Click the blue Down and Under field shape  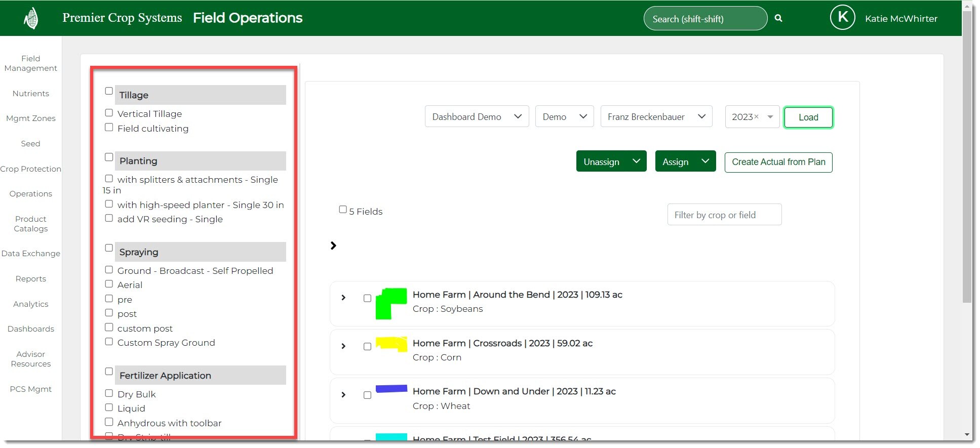391,389
